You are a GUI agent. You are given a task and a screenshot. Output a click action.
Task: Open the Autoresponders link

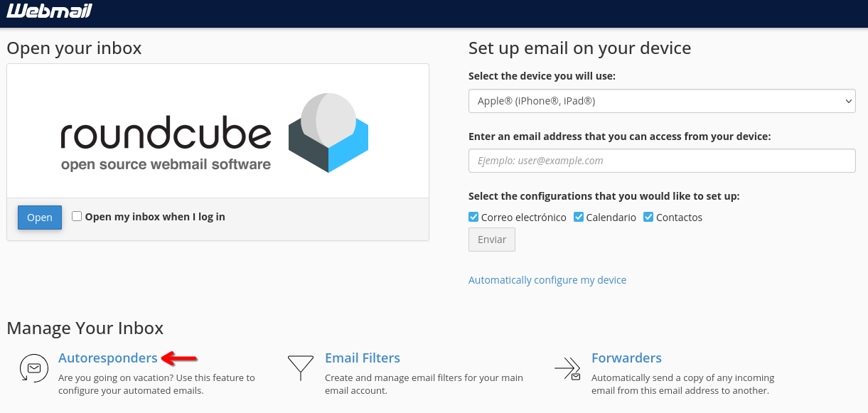(x=108, y=358)
